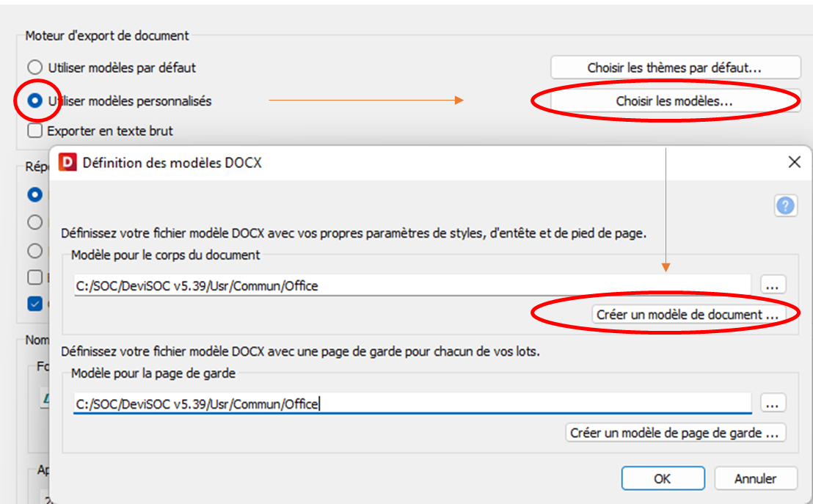Click the document body model path field
The image size is (813, 504).
click(x=412, y=285)
